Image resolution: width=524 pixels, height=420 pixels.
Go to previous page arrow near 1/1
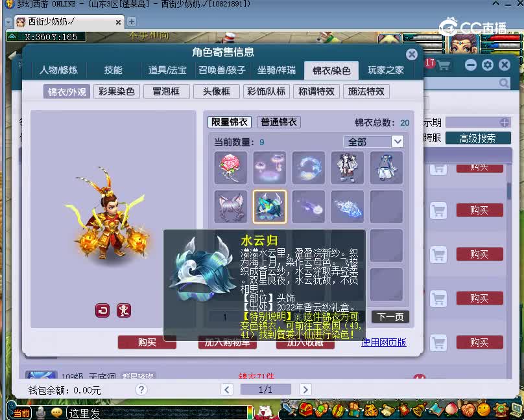pos(227,390)
